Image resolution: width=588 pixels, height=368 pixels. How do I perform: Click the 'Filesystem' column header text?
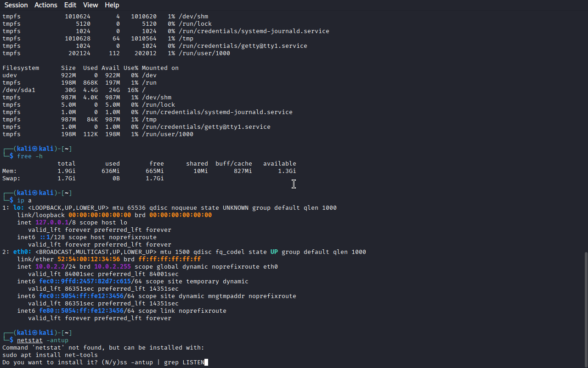tap(21, 68)
